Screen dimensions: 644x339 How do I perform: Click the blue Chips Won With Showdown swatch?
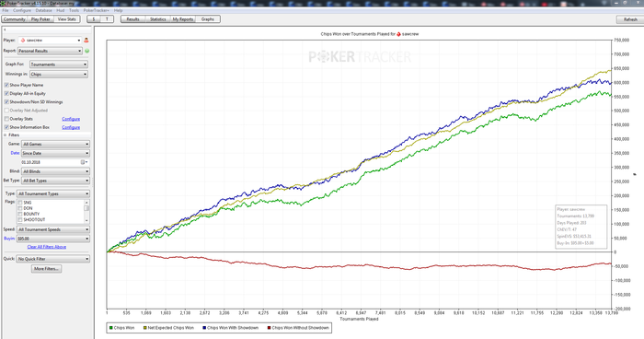click(x=204, y=328)
